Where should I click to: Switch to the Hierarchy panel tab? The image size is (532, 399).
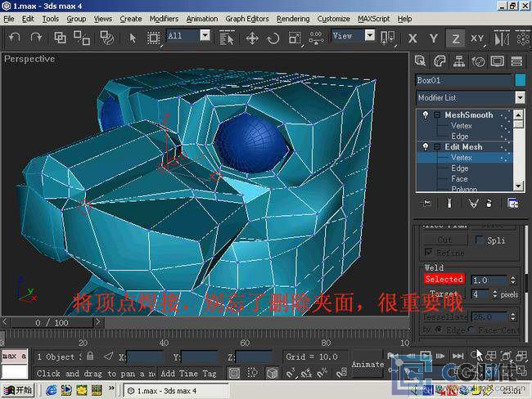coord(458,61)
